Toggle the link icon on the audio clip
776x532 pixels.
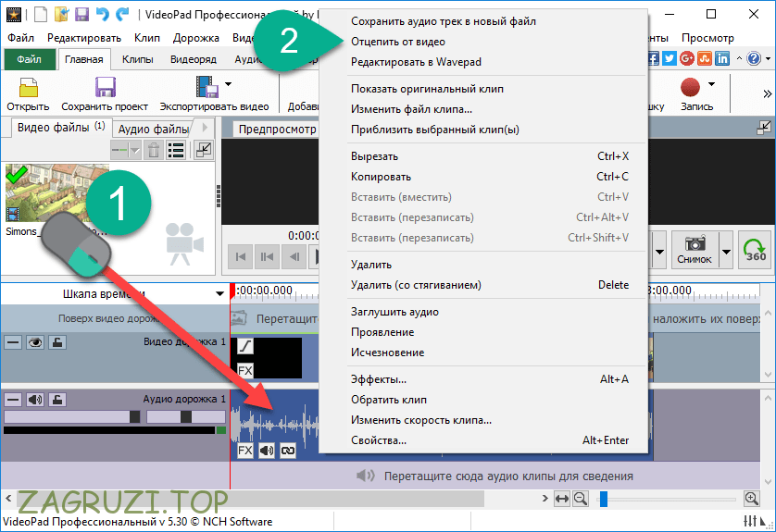click(288, 451)
